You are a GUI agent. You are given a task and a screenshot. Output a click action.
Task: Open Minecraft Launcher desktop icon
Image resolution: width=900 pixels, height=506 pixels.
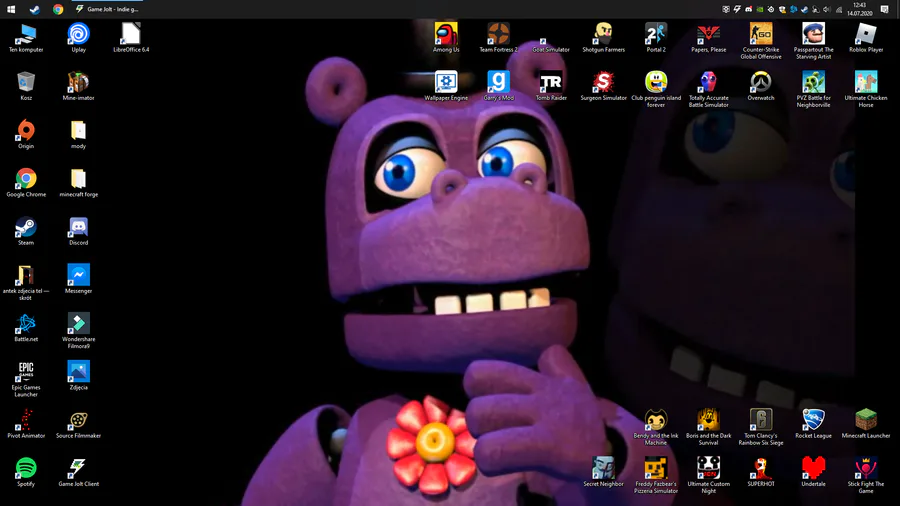click(x=866, y=424)
